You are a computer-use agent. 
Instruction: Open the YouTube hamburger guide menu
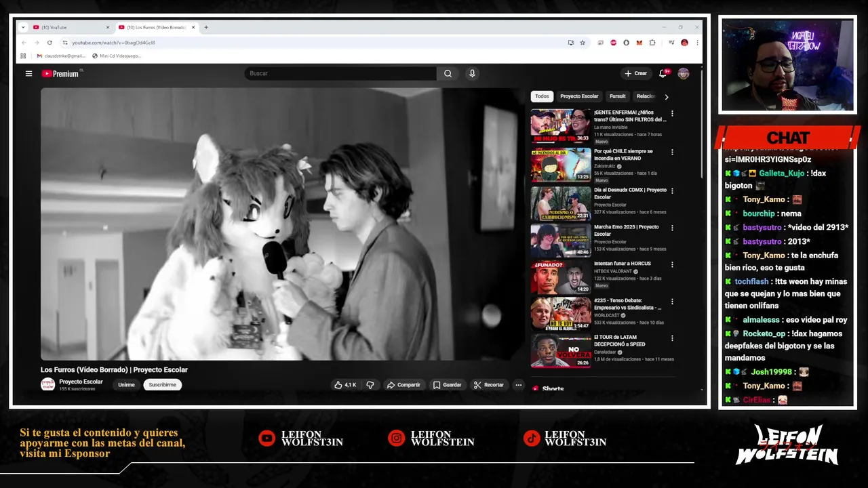coord(28,73)
